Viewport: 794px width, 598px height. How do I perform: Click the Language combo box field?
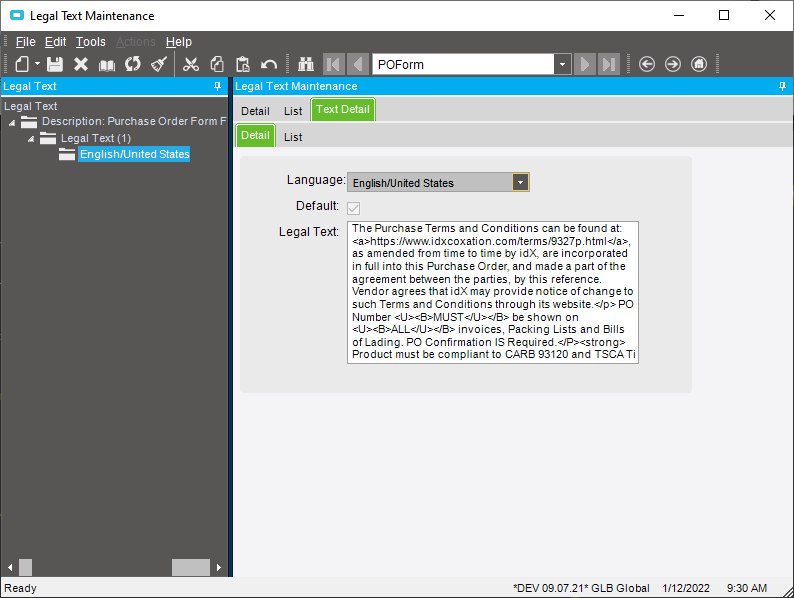coord(438,182)
